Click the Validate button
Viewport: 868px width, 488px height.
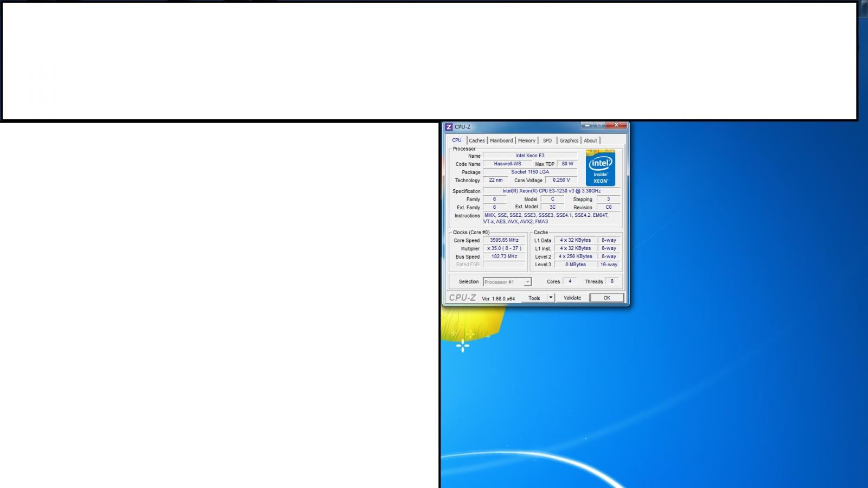tap(572, 298)
